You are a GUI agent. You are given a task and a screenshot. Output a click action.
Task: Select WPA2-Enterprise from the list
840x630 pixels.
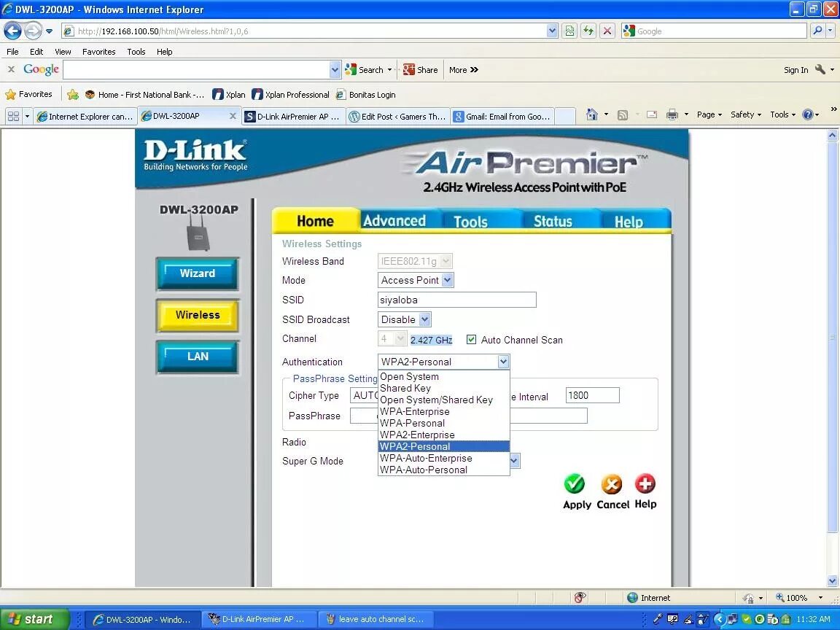pyautogui.click(x=443, y=435)
